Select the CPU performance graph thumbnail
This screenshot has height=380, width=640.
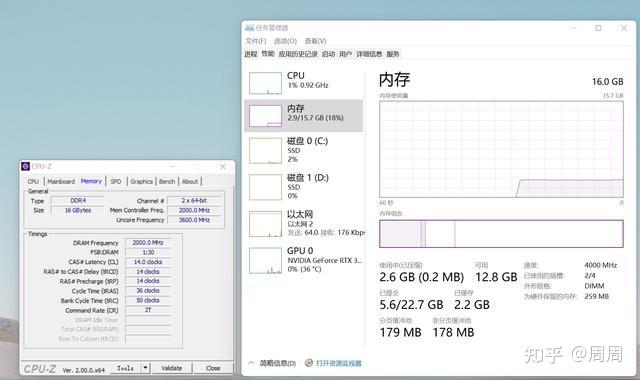(x=265, y=83)
